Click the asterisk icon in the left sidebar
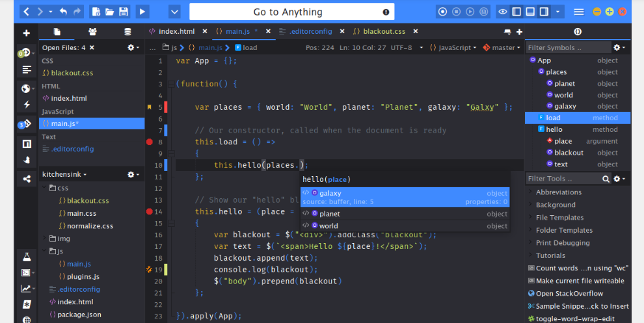Screen dimensions: 644x323 (27, 305)
